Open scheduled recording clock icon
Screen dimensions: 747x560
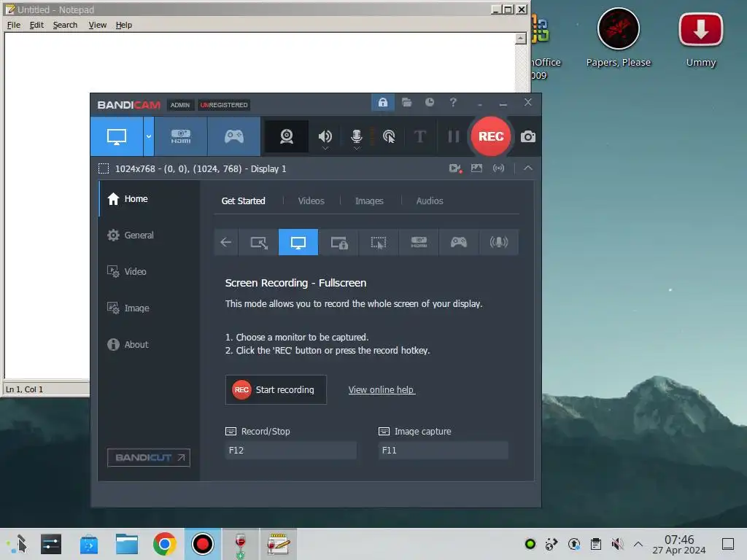click(x=430, y=102)
